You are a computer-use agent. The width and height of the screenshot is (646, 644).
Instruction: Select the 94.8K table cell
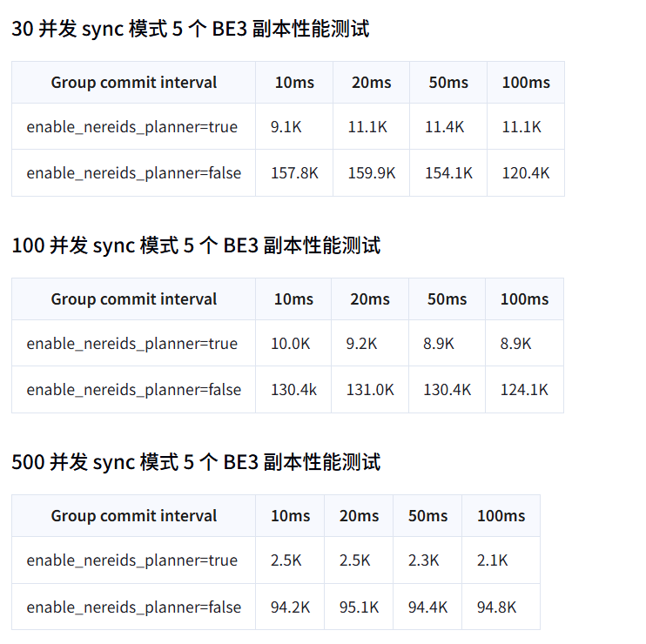coord(496,607)
